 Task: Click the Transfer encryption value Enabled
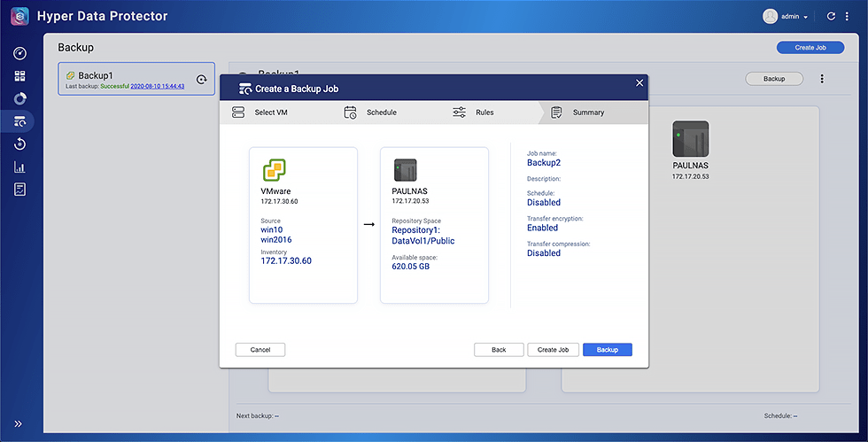(x=542, y=228)
